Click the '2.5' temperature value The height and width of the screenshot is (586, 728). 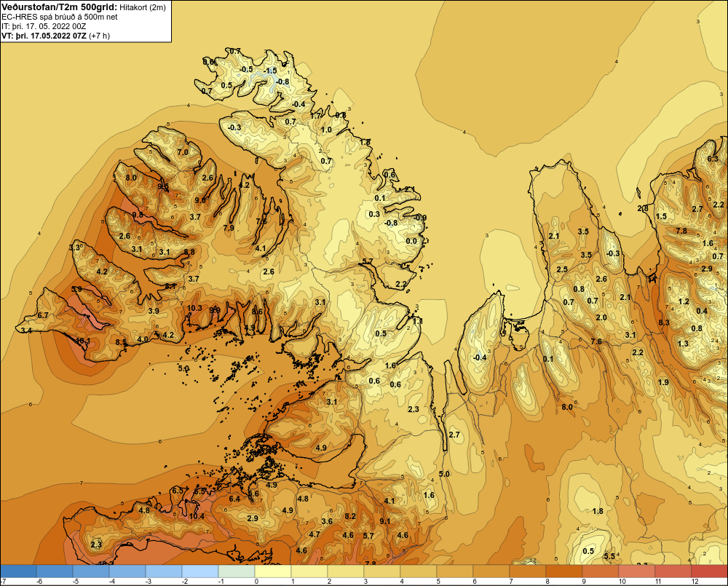562,269
